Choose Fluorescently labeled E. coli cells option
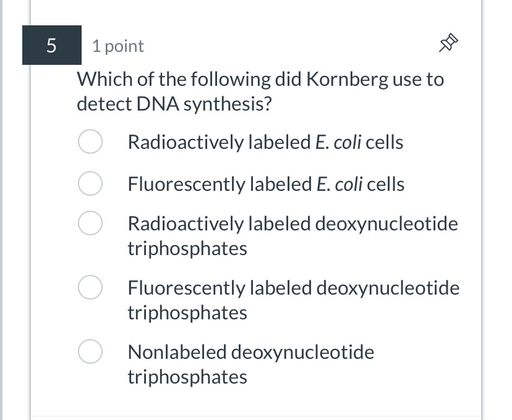 point(90,183)
